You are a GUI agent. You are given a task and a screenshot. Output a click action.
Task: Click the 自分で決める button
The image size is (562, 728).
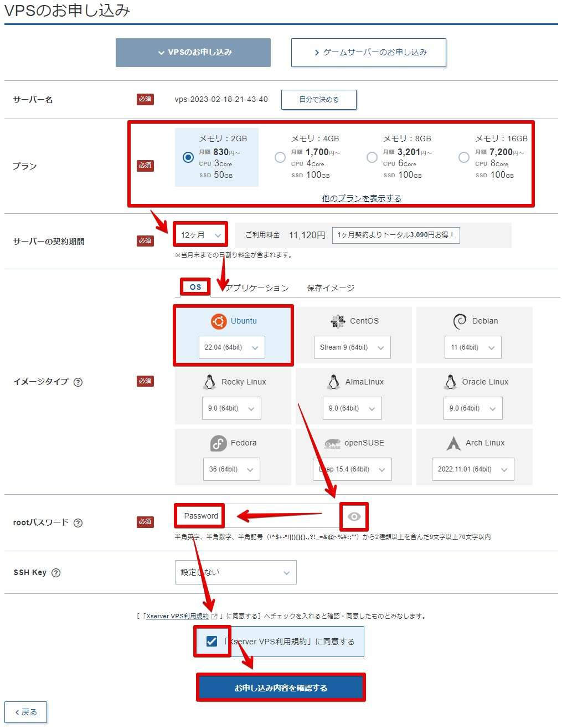(x=319, y=100)
